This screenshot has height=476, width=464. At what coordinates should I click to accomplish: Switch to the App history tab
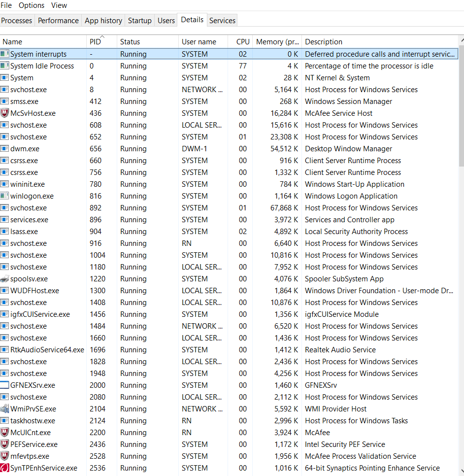coord(103,20)
